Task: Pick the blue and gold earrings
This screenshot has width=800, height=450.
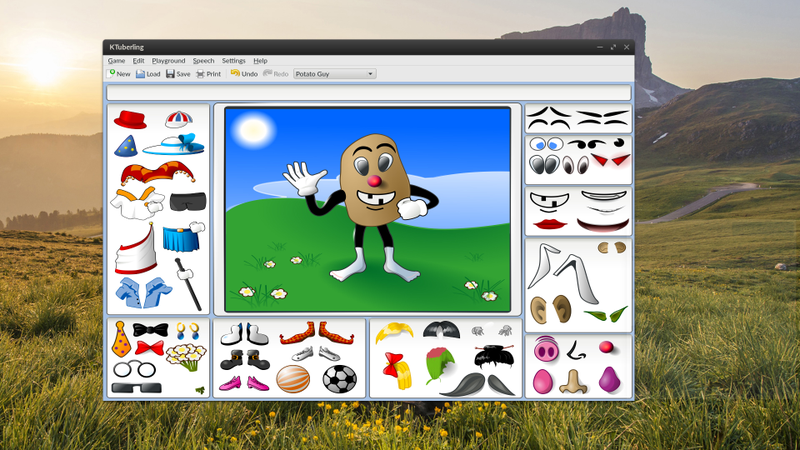Action: 188,331
